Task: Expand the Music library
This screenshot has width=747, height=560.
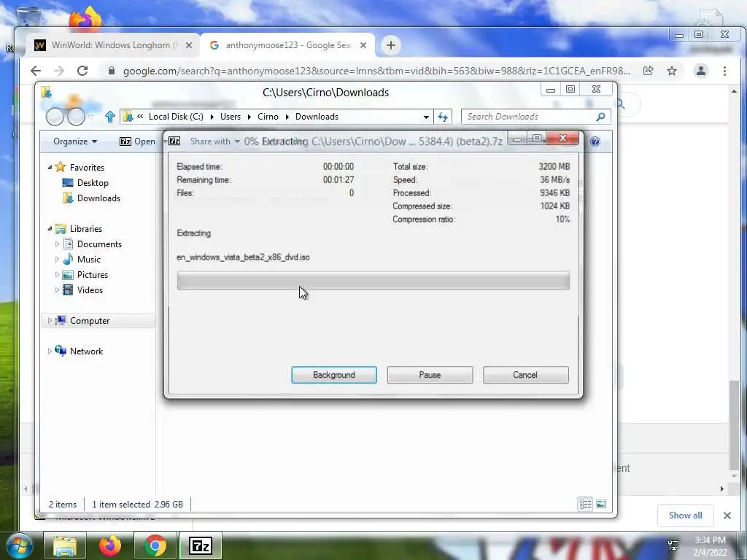Action: (57, 259)
